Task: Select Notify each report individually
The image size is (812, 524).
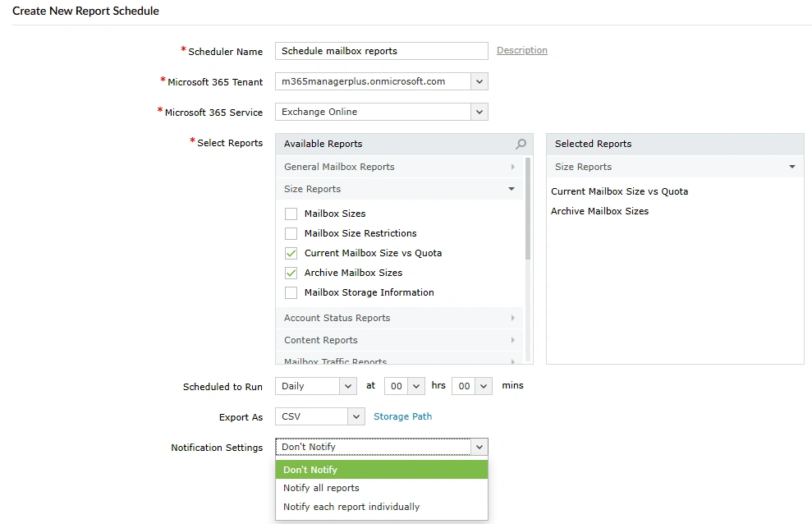Action: point(351,507)
